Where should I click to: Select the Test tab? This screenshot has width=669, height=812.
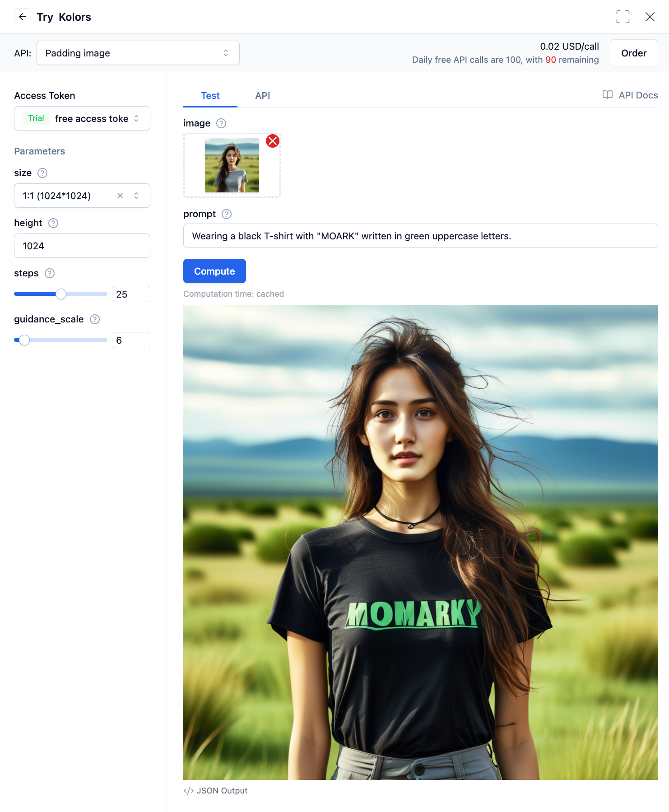pos(210,96)
